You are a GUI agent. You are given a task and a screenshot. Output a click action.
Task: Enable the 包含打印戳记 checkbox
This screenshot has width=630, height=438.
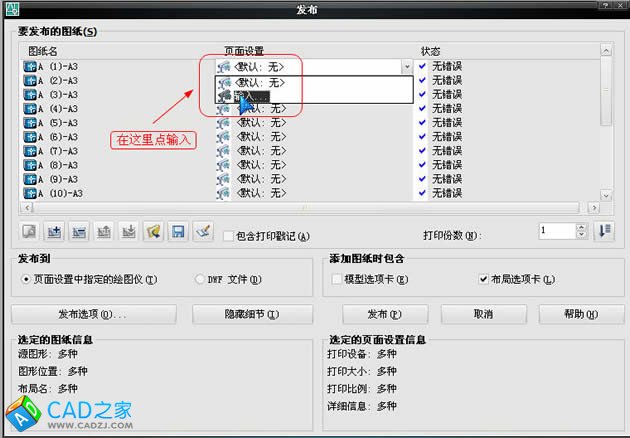(229, 236)
